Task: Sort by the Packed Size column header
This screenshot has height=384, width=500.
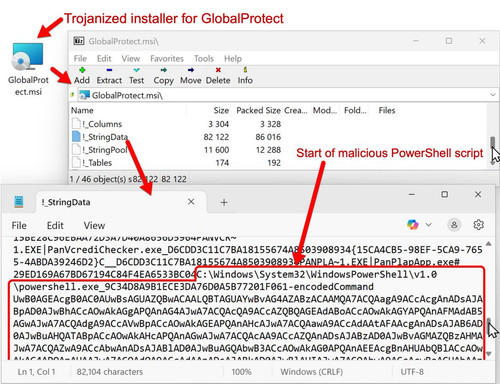Action: (x=258, y=110)
